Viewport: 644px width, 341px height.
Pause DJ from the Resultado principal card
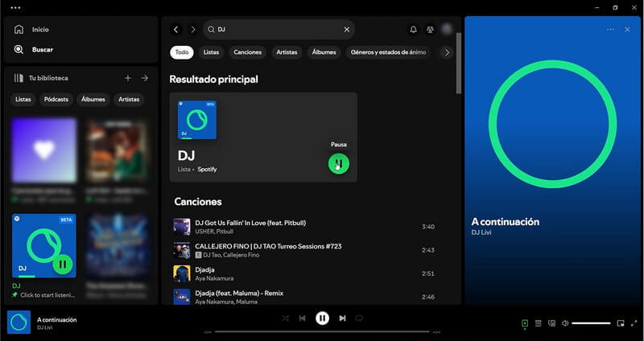(339, 164)
